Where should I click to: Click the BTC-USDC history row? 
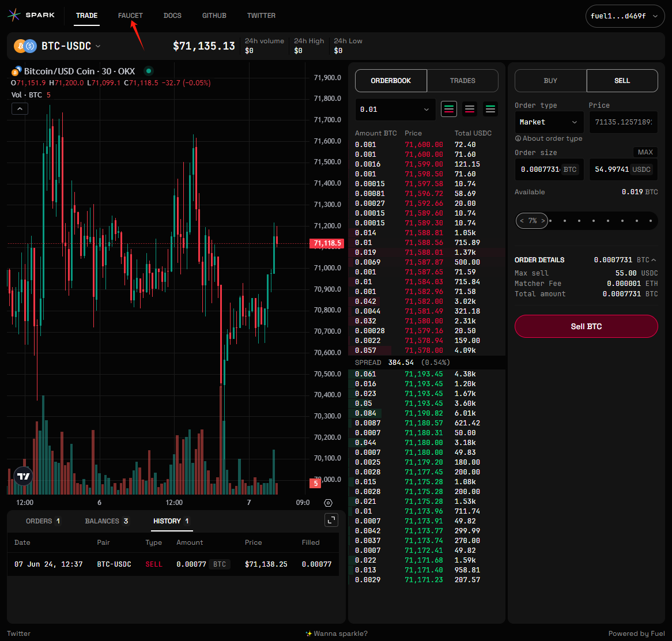pos(173,564)
